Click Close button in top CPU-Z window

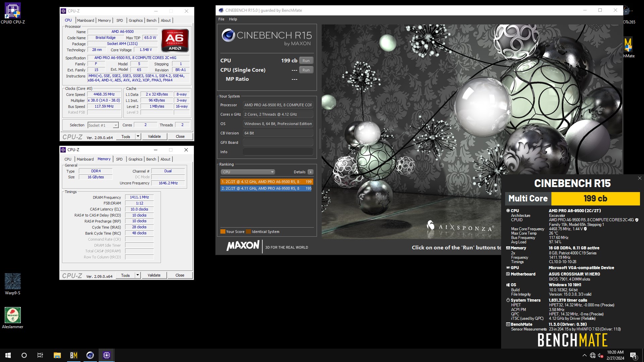pyautogui.click(x=180, y=136)
